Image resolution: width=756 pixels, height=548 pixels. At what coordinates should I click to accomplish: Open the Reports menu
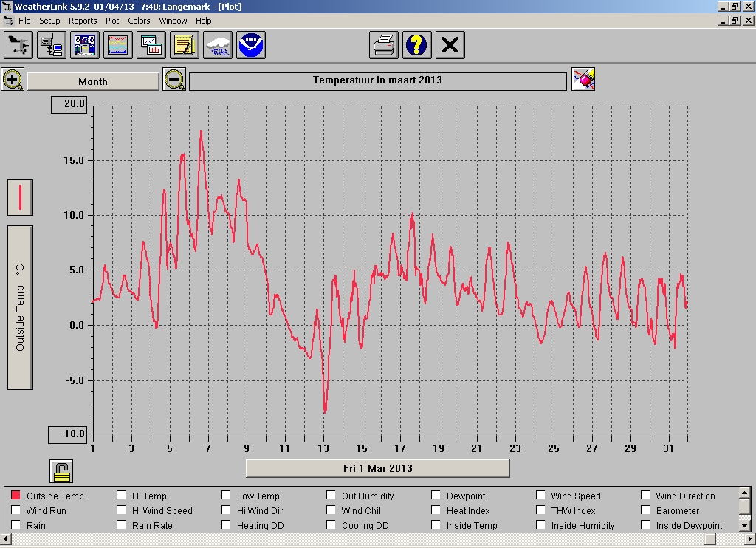(x=83, y=21)
